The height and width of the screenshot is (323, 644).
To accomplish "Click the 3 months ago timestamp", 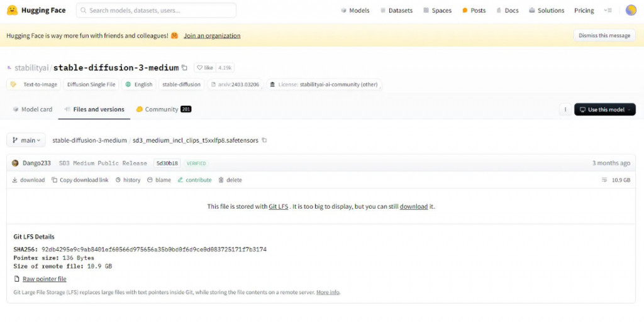I will click(611, 163).
